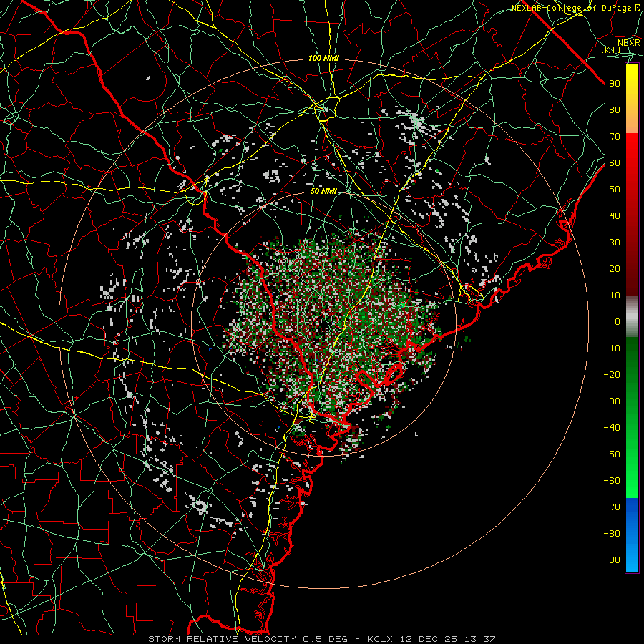The height and width of the screenshot is (644, 644).
Task: Click the [KT] units label
Action: pos(611,49)
